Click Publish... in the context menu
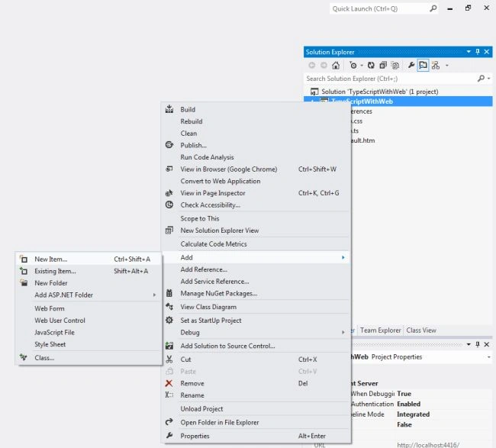The image size is (496, 448). coord(256,146)
